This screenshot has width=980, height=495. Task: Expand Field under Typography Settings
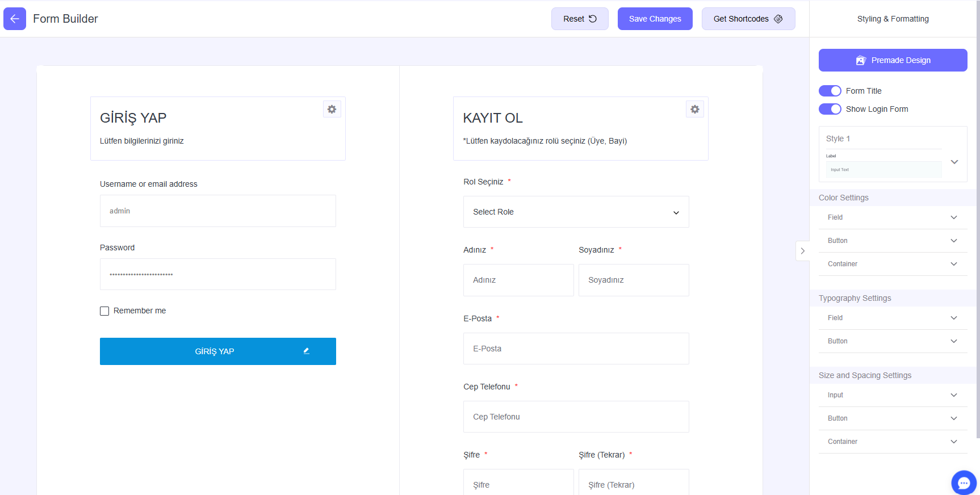tap(893, 318)
